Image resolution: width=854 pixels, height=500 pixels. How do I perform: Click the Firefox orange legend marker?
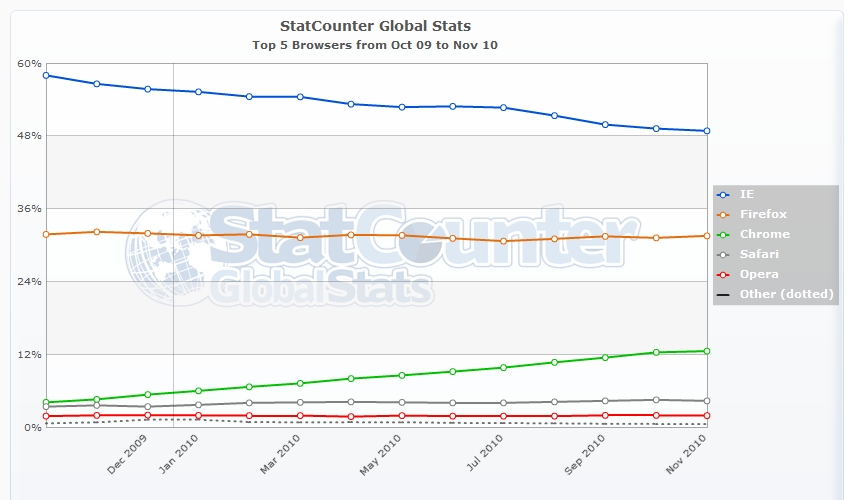pos(724,214)
